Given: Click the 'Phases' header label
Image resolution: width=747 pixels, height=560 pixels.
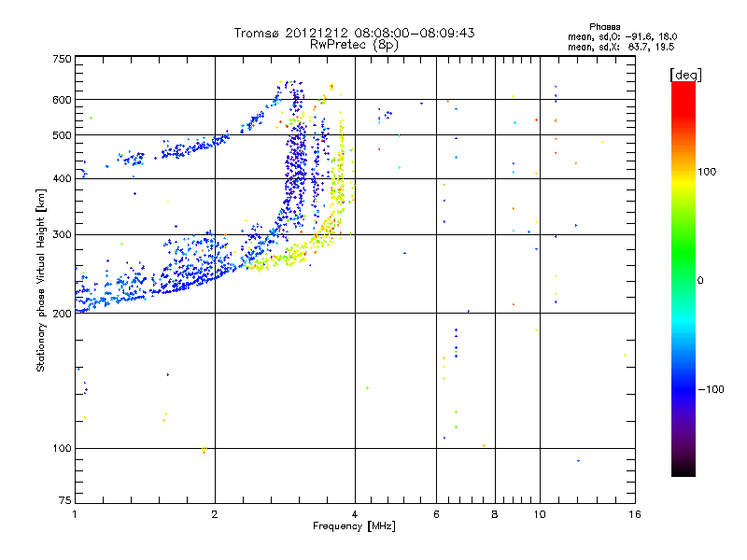Looking at the screenshot, I should click(x=604, y=27).
